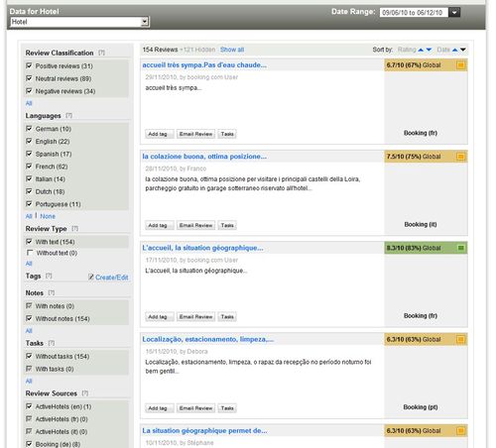The image size is (496, 448).
Task: Add tag to the 6.7/10 French review
Action: click(159, 134)
